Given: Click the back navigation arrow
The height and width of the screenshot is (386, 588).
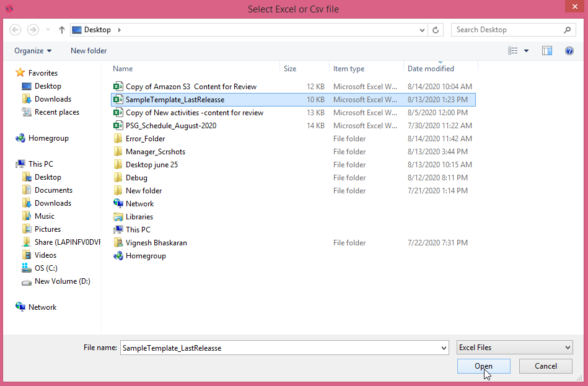Looking at the screenshot, I should click(x=14, y=29).
